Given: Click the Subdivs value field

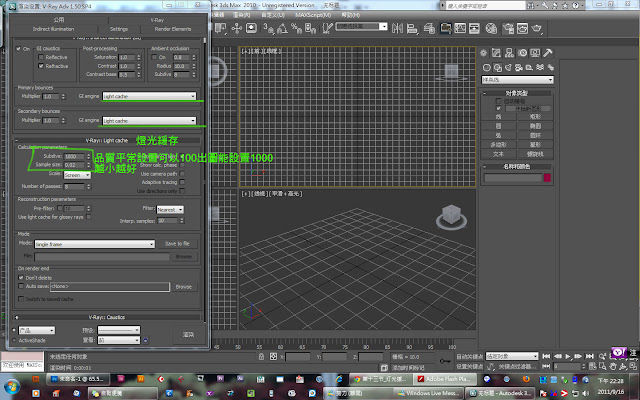Looking at the screenshot, I should coord(74,156).
